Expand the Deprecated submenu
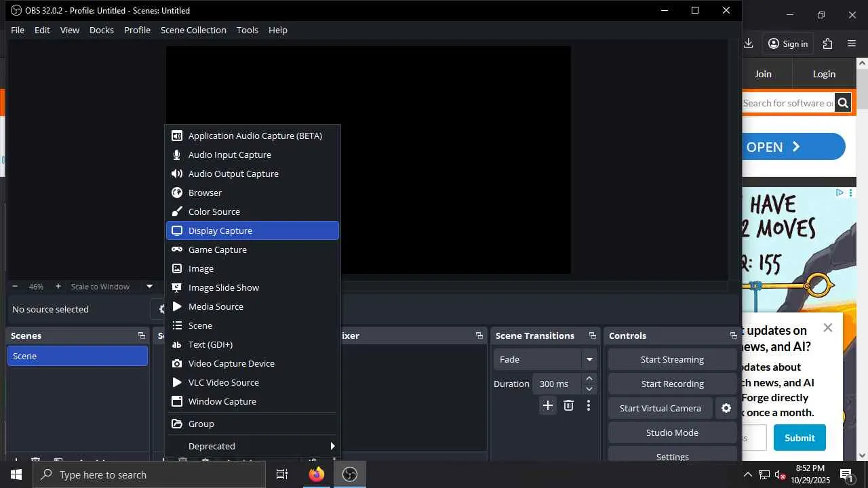The height and width of the screenshot is (488, 868). coord(252,446)
